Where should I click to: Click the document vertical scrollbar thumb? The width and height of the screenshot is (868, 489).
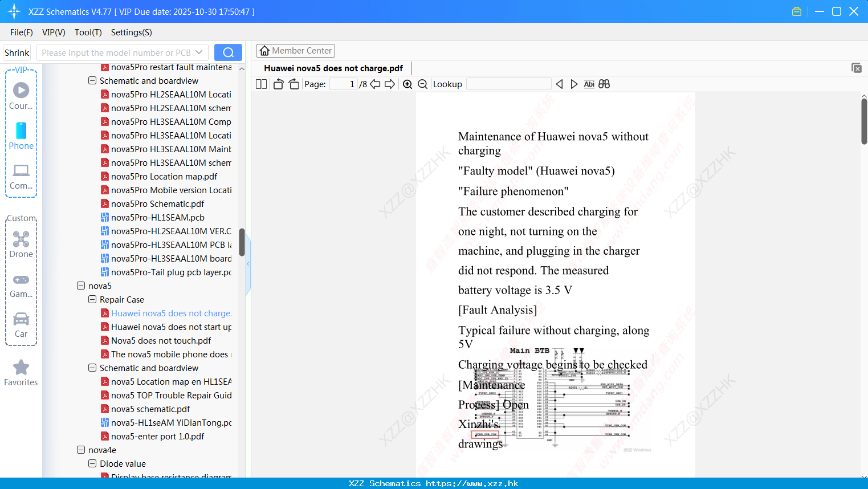(864, 121)
